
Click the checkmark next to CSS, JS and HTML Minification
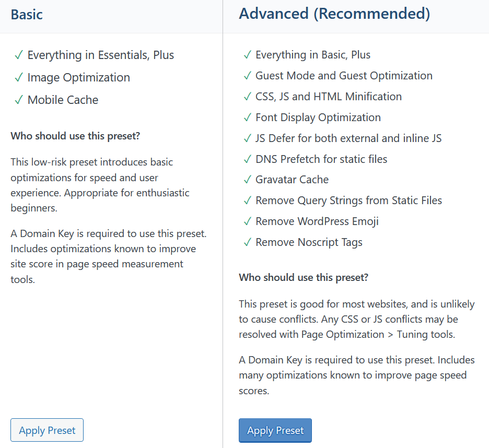pyautogui.click(x=247, y=97)
